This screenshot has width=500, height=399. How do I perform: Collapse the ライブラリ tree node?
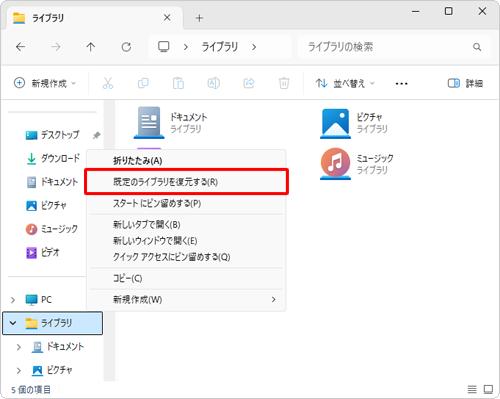[13, 323]
